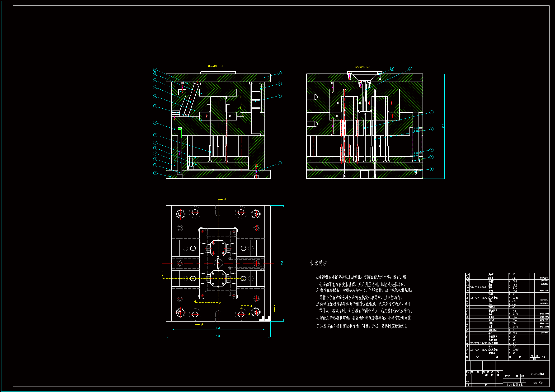Click the 450 width dimension text

[x=218, y=336]
